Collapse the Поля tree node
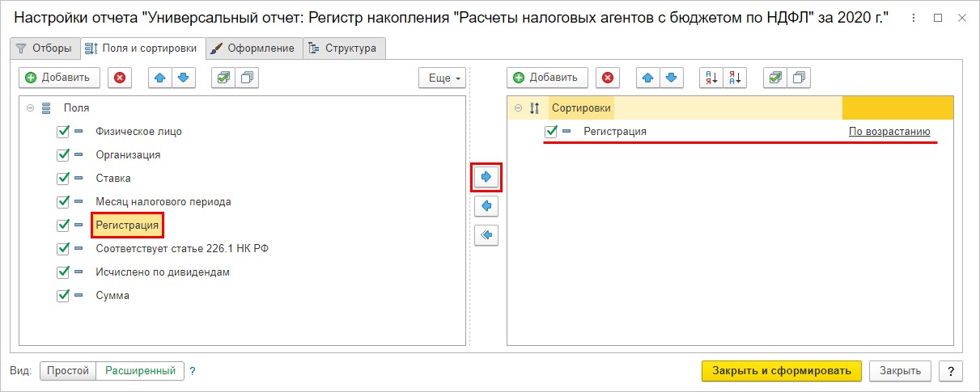Viewport: 980px width, 392px height. pyautogui.click(x=30, y=107)
